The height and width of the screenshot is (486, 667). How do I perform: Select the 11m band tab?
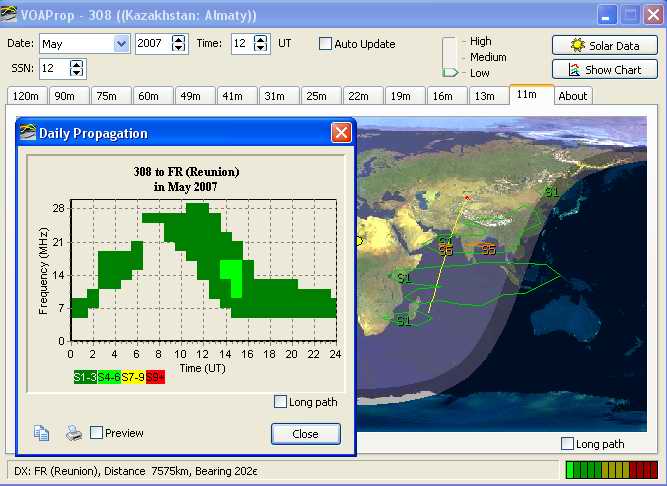[531, 94]
